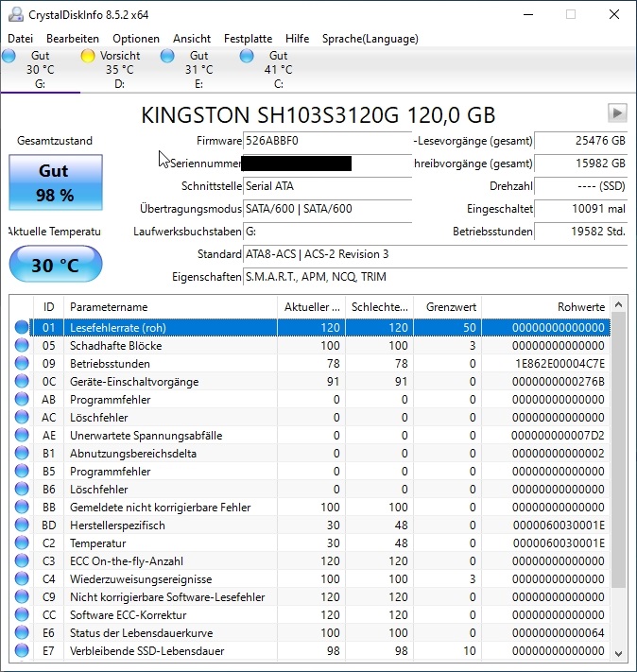
Task: Select the Software ECC-Korrektur row
Action: [x=310, y=615]
